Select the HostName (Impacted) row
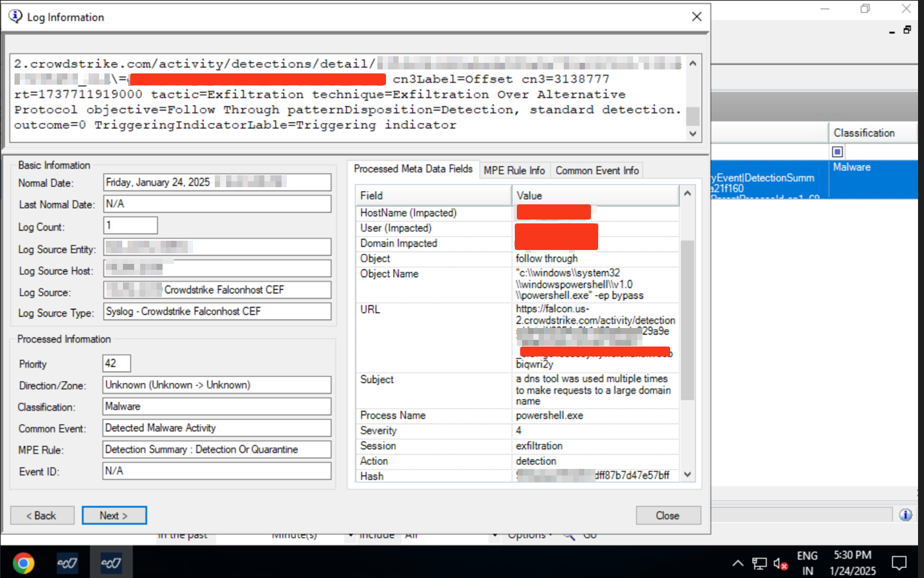 click(518, 213)
